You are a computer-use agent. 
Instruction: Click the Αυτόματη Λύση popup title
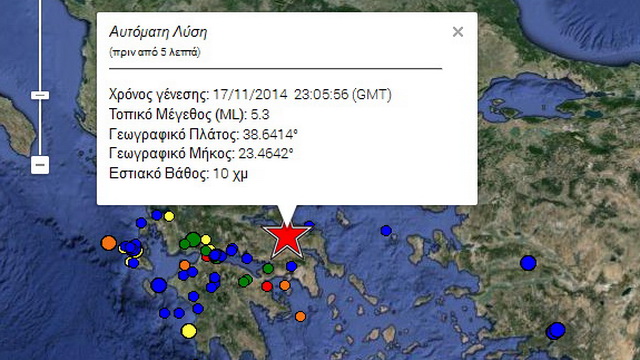(158, 32)
